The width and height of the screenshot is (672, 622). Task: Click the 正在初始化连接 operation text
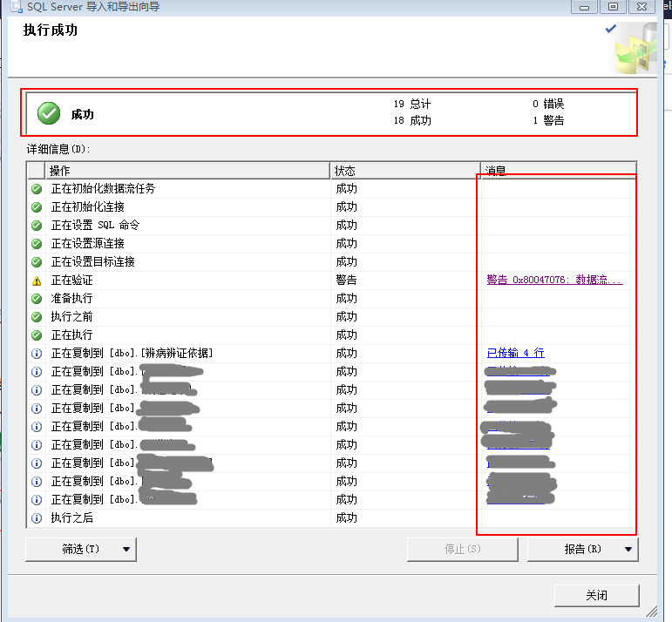click(88, 207)
